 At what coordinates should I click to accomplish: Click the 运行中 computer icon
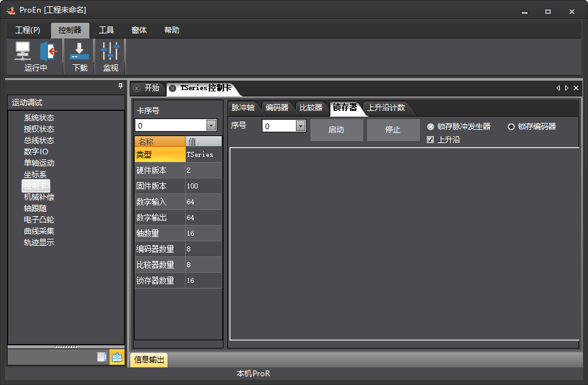tap(23, 51)
